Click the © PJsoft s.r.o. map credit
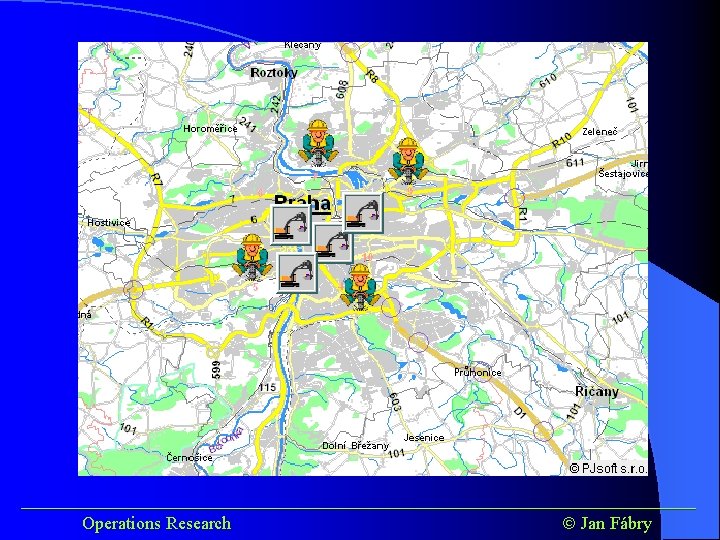Image resolution: width=720 pixels, height=540 pixels. coord(608,468)
